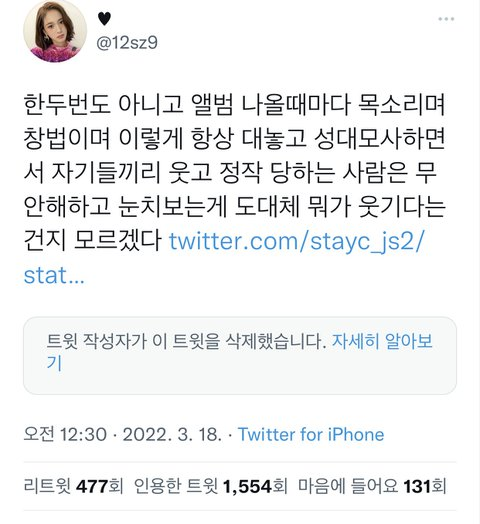This screenshot has width=480, height=524.
Task: Click the 오전 12:30 timestamp
Action: click(x=65, y=434)
